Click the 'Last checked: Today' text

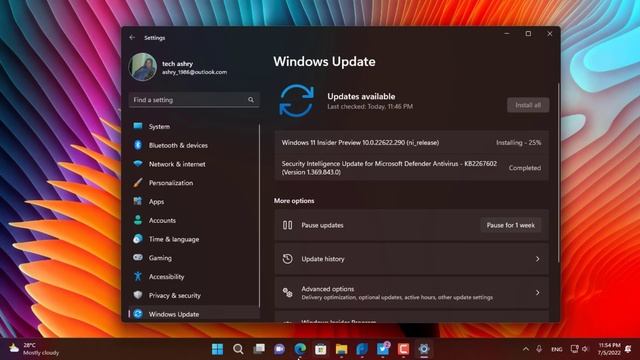(370, 107)
